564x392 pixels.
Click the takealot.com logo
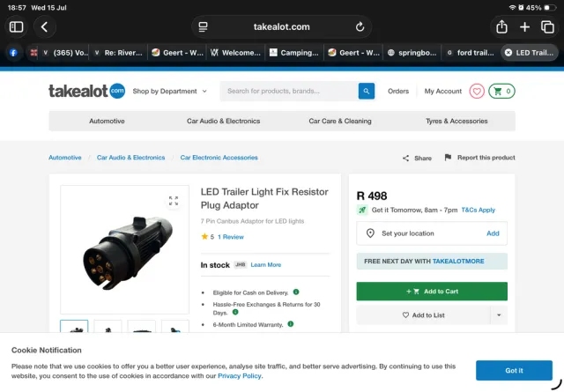click(x=86, y=91)
